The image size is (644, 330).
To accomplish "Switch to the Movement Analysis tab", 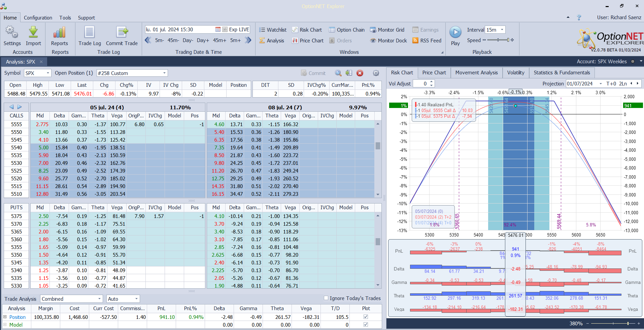I will point(476,73).
